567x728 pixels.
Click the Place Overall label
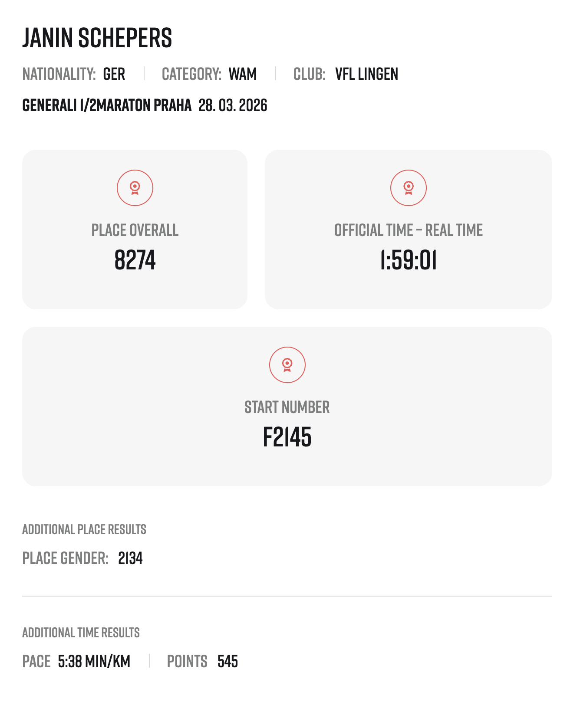pyautogui.click(x=135, y=230)
